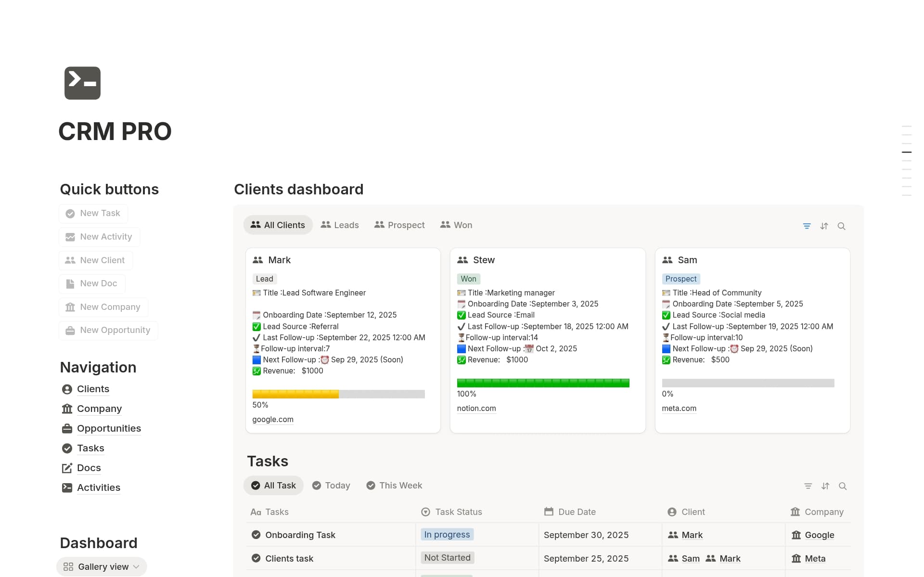Screen dimensions: 924x577
Task: Open the This Week tasks tab
Action: pos(394,485)
